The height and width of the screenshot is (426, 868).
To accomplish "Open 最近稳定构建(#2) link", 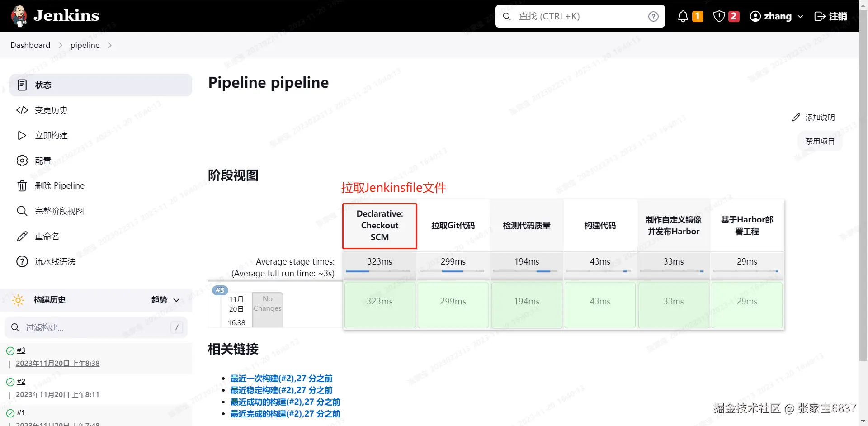I will [282, 390].
